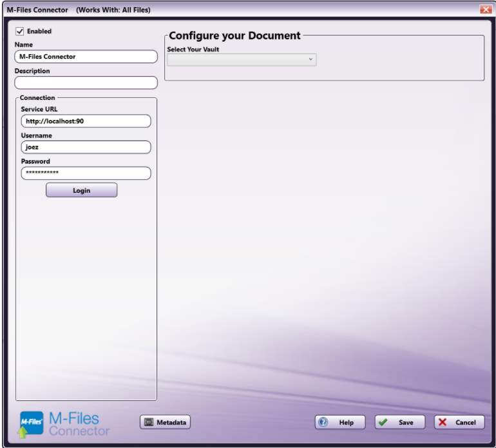Click the M-Files Connector logo icon
The image size is (496, 448).
tap(31, 424)
